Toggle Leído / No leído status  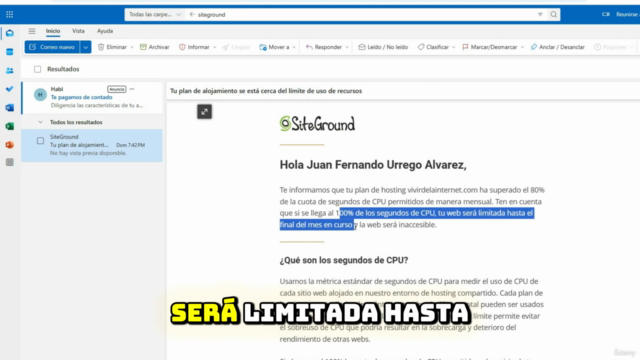coord(383,47)
